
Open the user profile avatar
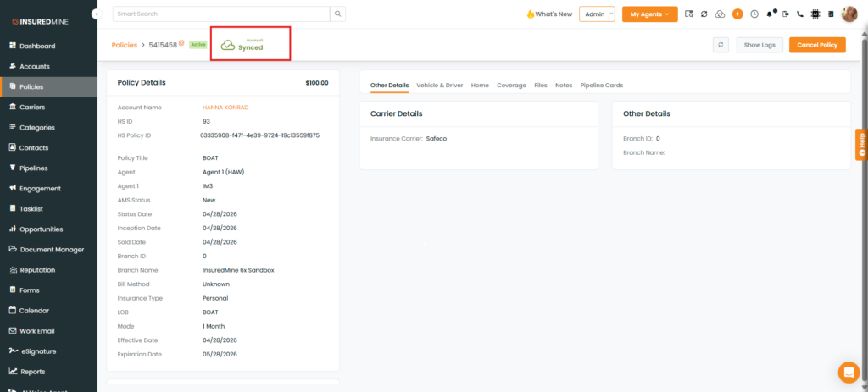pyautogui.click(x=849, y=14)
